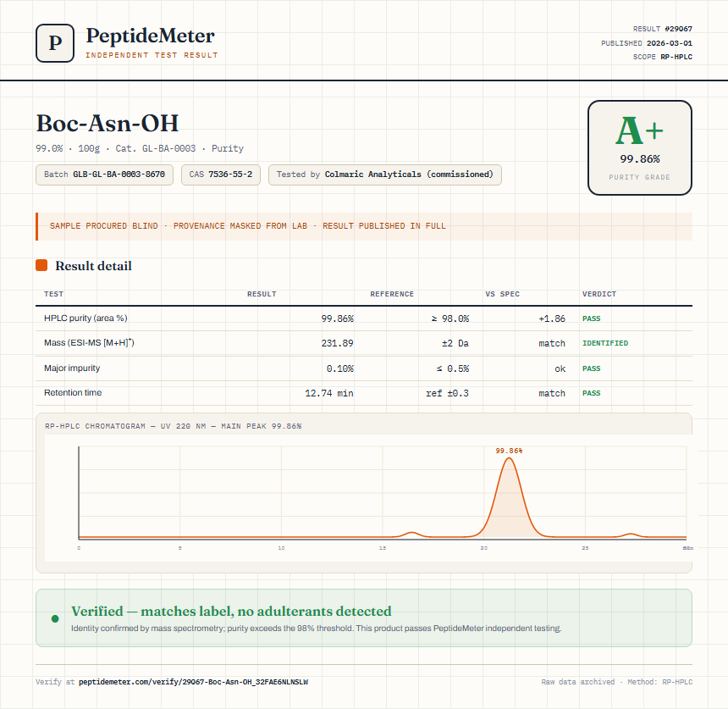
Task: Click the PASS verdict for Major impurity
Action: (591, 368)
